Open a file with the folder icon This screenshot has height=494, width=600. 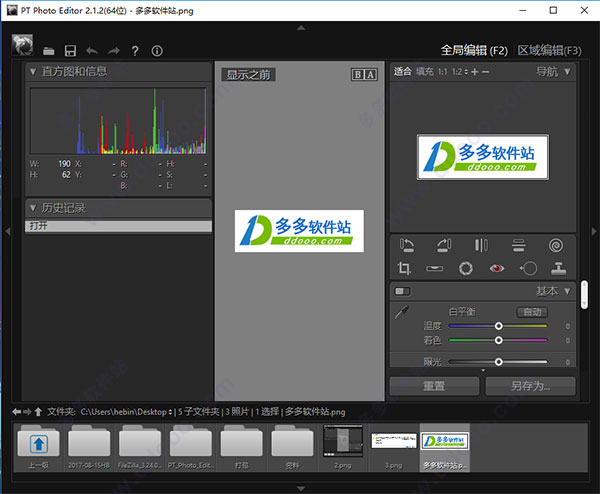pyautogui.click(x=49, y=51)
